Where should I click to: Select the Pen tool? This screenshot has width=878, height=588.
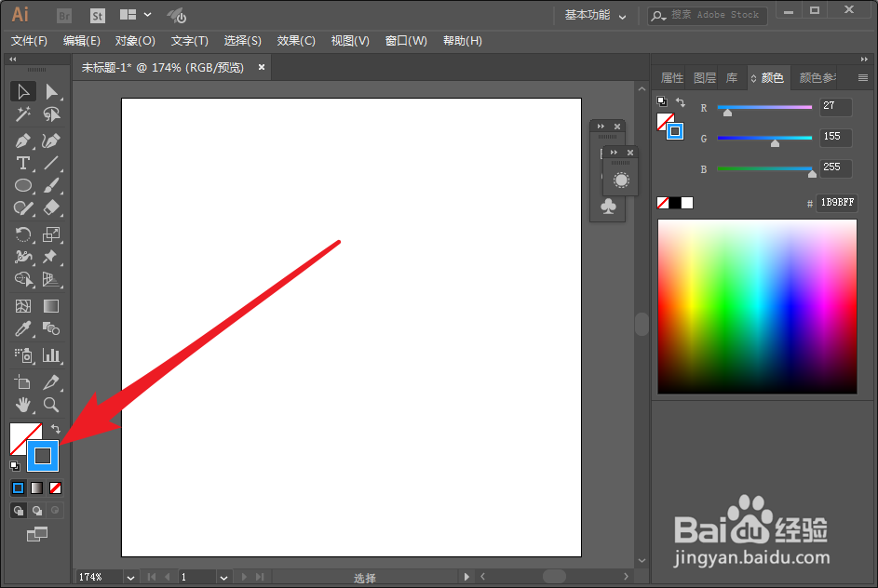23,140
